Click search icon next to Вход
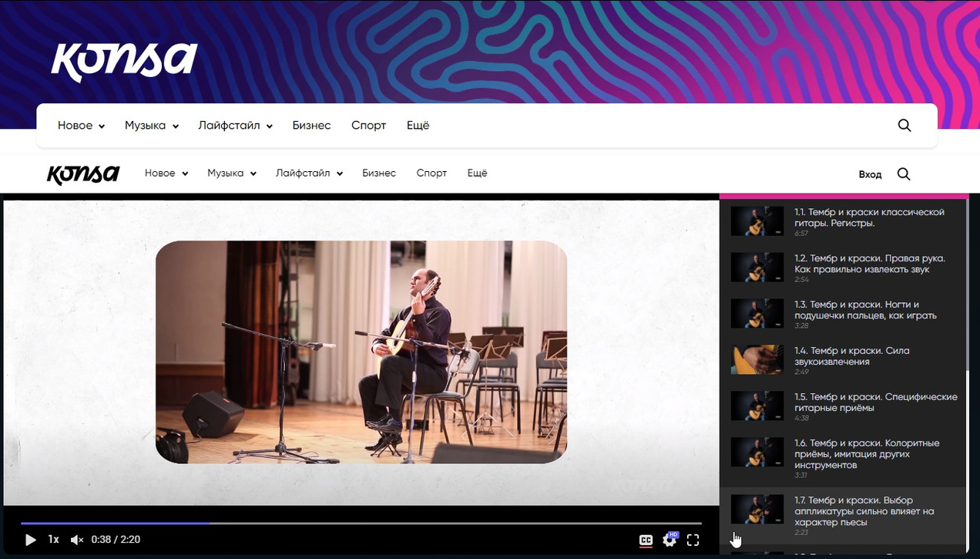Image resolution: width=980 pixels, height=559 pixels. click(904, 174)
